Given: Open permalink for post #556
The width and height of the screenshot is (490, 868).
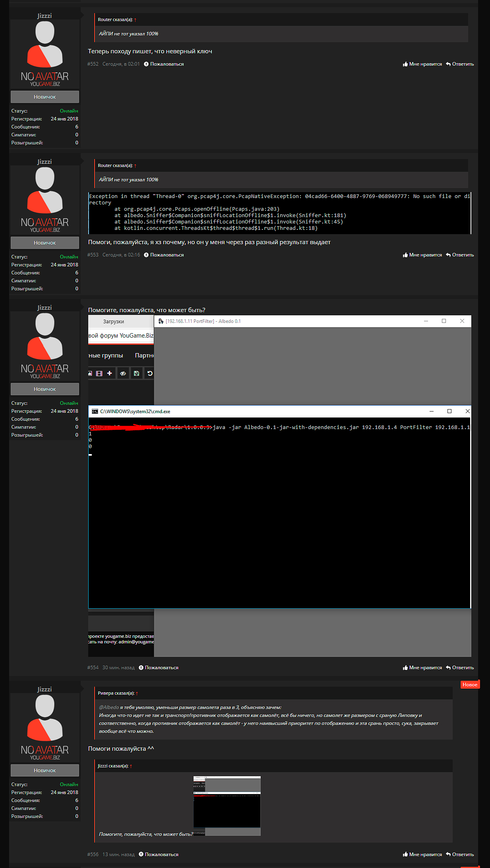Looking at the screenshot, I should pyautogui.click(x=93, y=854).
